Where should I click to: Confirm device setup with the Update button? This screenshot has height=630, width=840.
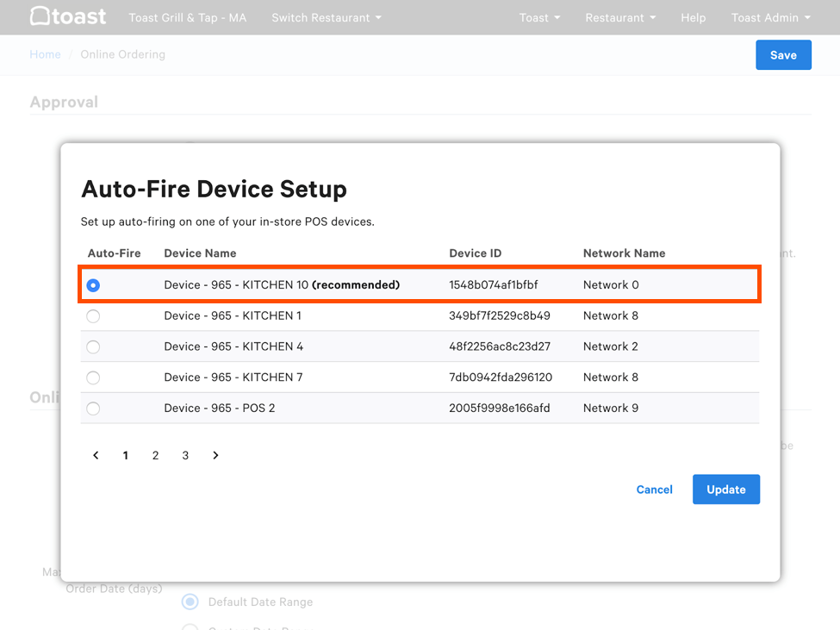point(725,489)
